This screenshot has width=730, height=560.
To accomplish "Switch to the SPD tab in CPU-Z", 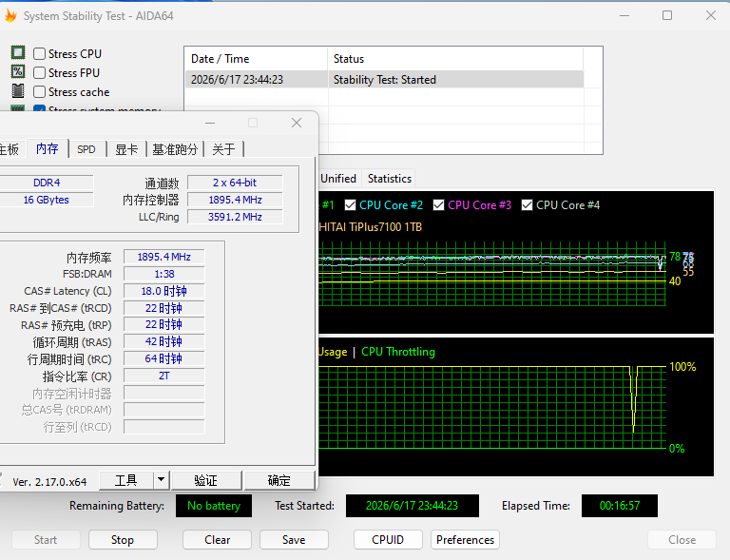I will pos(86,149).
